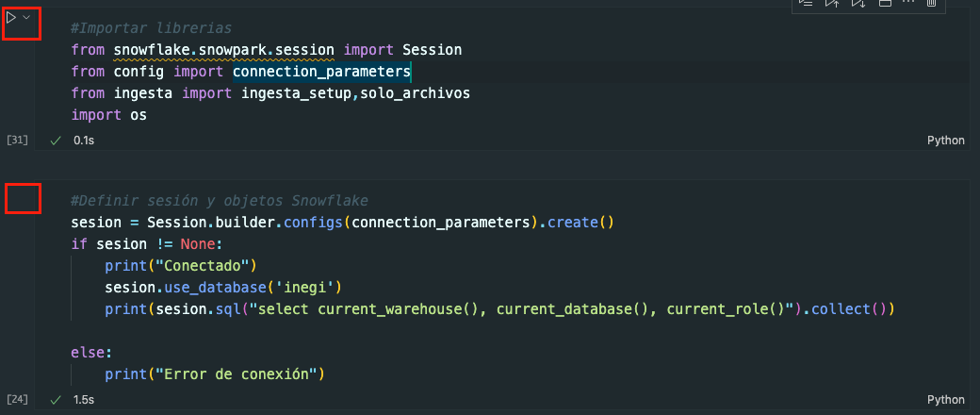The width and height of the screenshot is (980, 415).
Task: Click the 0.1s execution time
Action: [84, 140]
